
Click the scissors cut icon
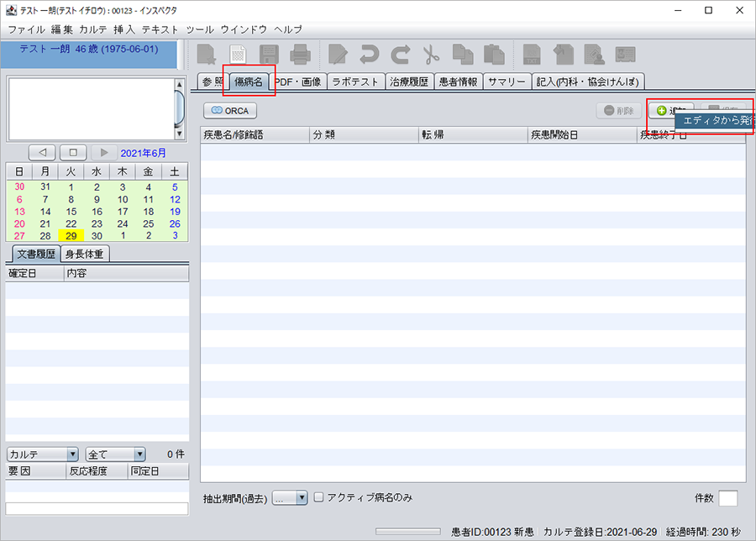pyautogui.click(x=431, y=55)
